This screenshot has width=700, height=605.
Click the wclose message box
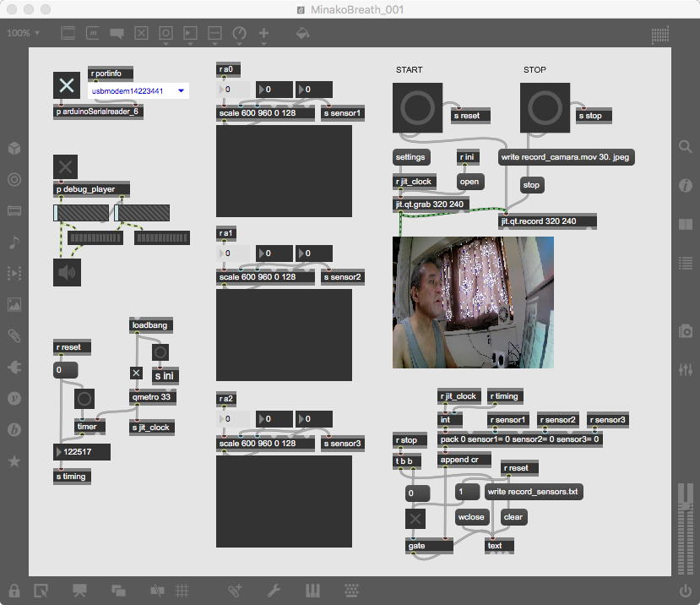tap(472, 517)
